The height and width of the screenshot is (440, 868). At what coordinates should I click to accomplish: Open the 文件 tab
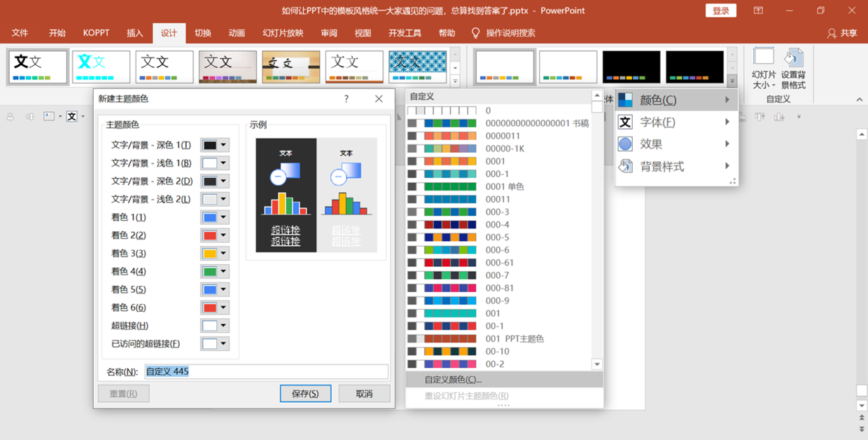point(20,33)
